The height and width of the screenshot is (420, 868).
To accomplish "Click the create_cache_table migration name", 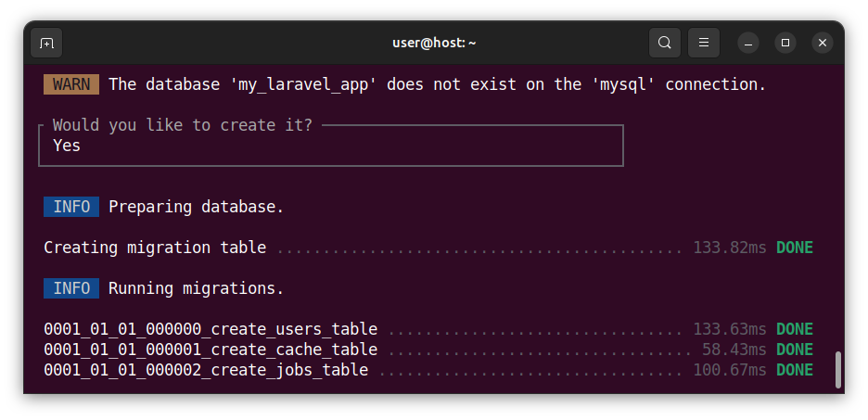I will (211, 350).
